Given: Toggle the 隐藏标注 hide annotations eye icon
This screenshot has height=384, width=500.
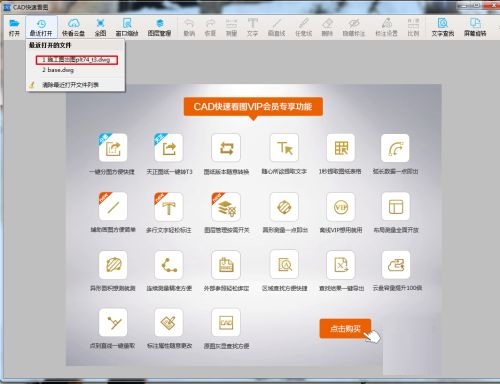Looking at the screenshot, I should click(354, 23).
